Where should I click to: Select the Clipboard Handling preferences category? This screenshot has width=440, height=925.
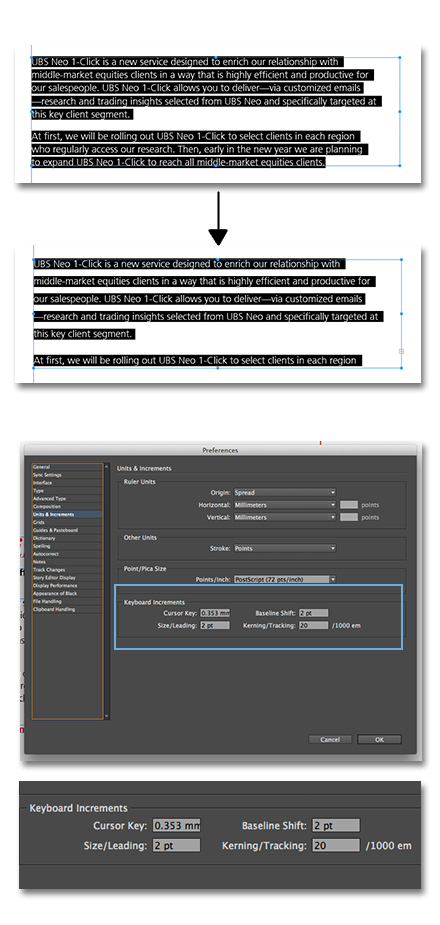[67, 609]
